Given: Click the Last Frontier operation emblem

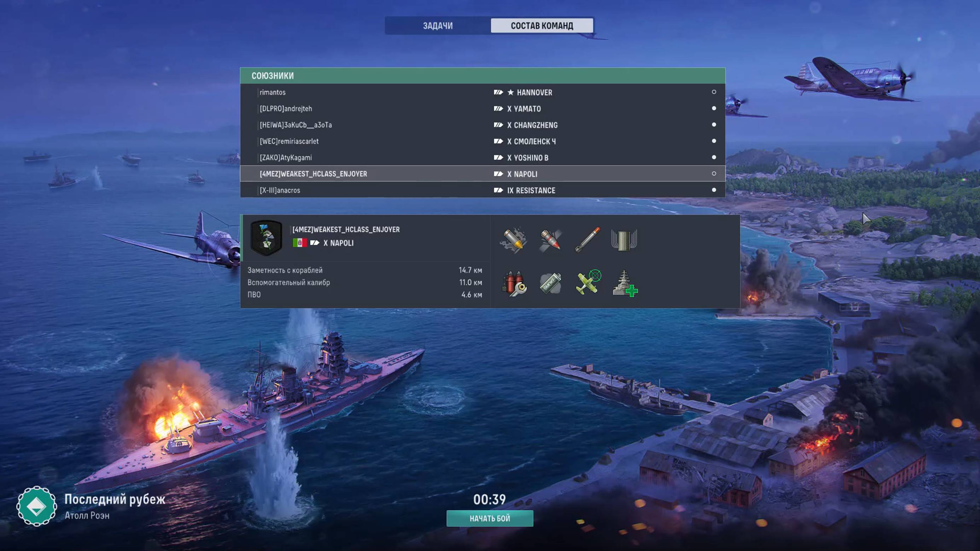Looking at the screenshot, I should tap(36, 506).
